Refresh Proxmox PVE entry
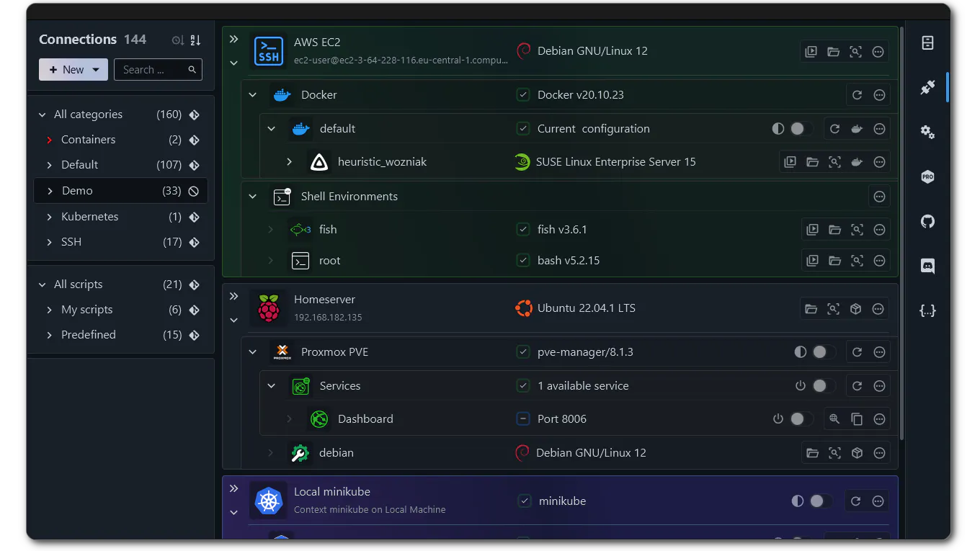This screenshot has height=551, width=980. tap(857, 352)
